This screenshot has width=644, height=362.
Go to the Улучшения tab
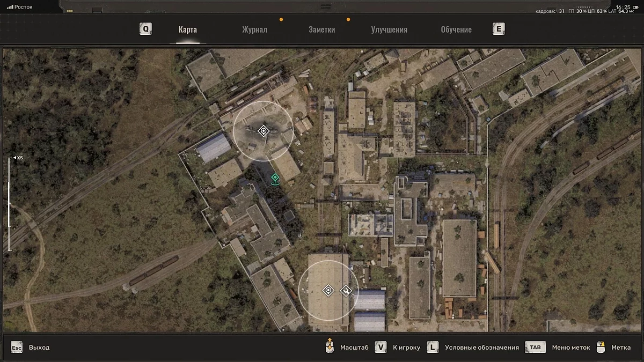389,29
